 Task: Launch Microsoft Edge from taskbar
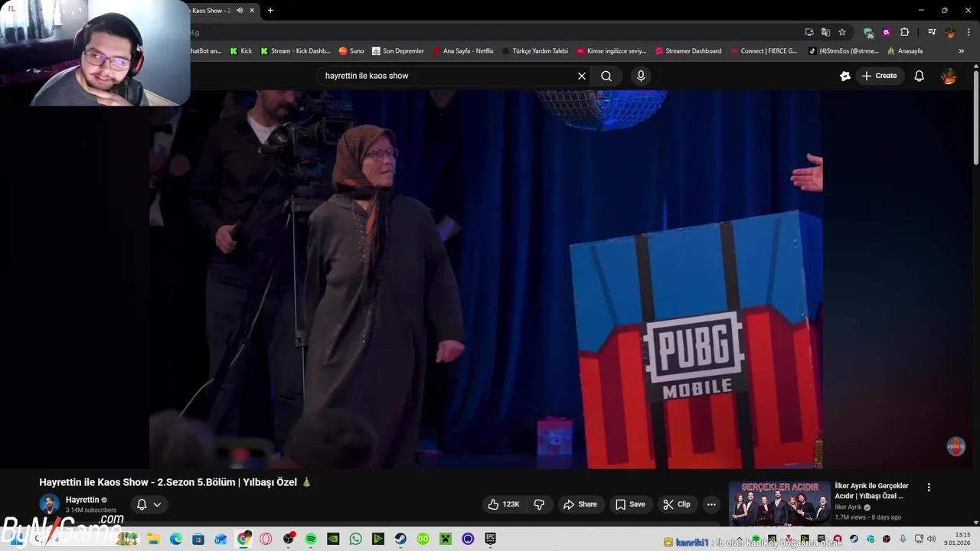click(175, 539)
